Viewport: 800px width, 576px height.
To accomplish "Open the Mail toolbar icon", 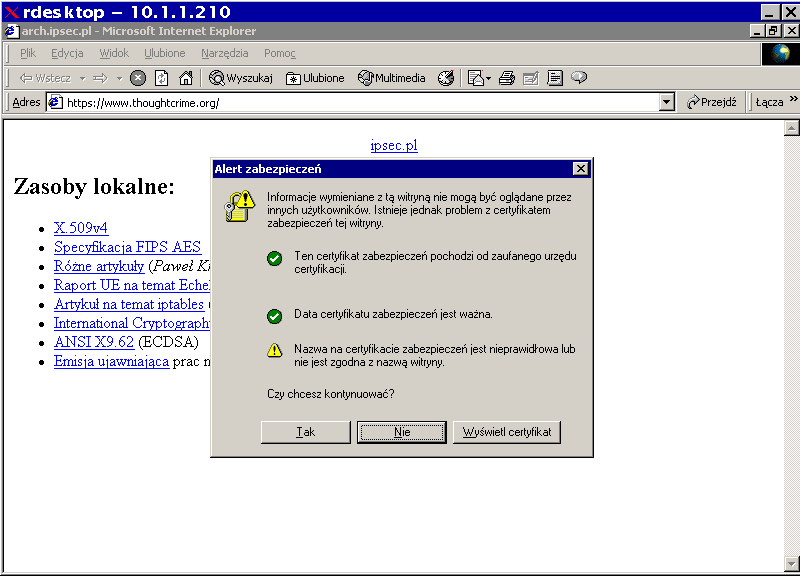I will (476, 78).
